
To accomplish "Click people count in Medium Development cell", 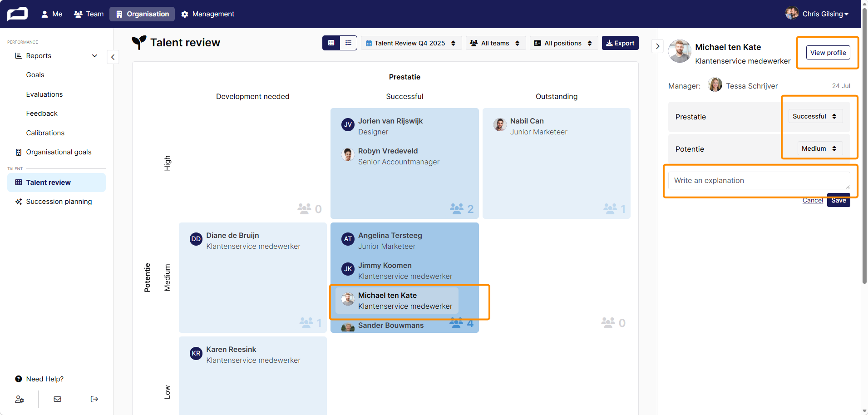I will [x=311, y=323].
